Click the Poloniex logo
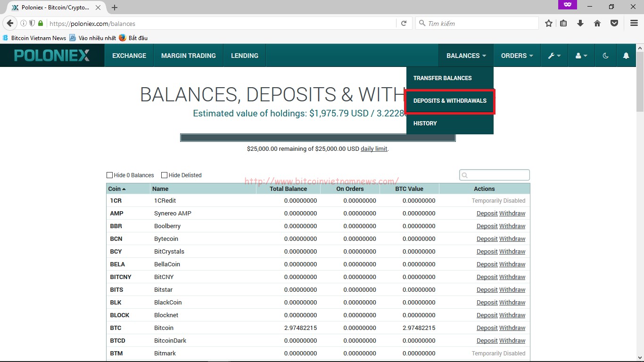Image resolution: width=644 pixels, height=362 pixels. click(52, 56)
